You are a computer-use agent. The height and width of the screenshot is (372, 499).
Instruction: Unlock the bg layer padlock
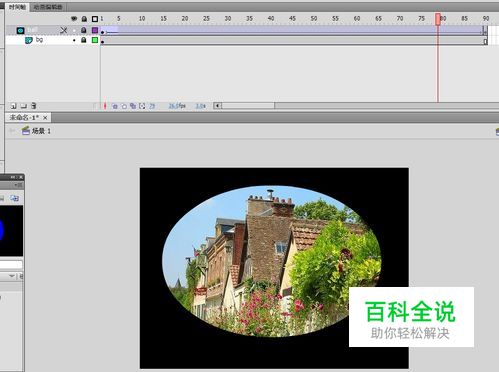(x=84, y=40)
